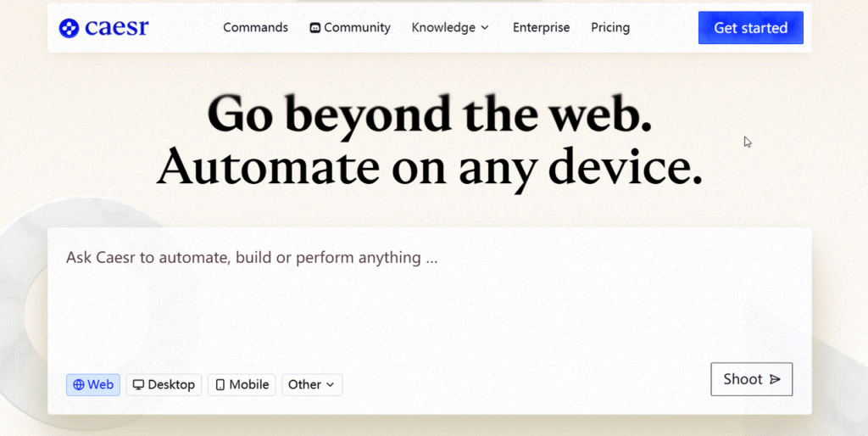Image resolution: width=868 pixels, height=436 pixels.
Task: Click the Caesr logo icon
Action: coord(69,28)
